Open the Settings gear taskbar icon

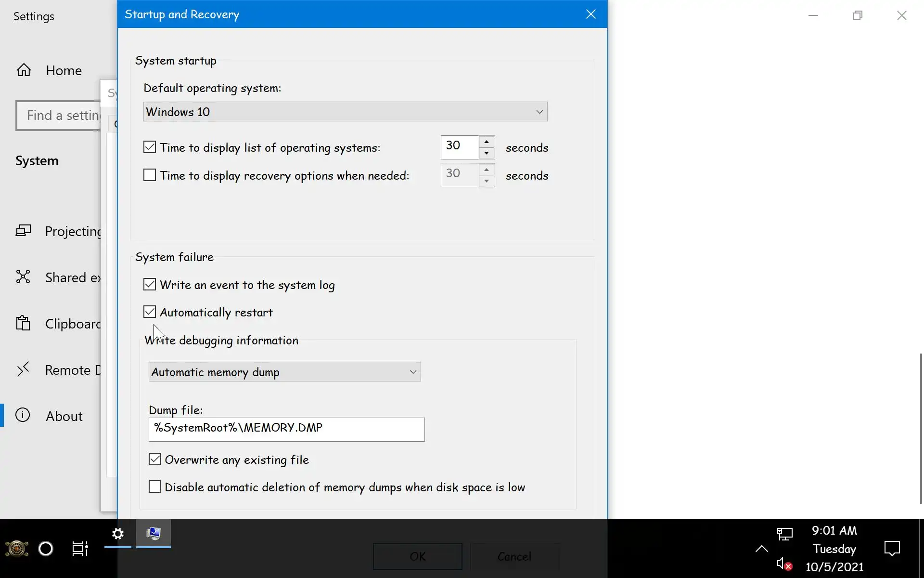pos(118,534)
